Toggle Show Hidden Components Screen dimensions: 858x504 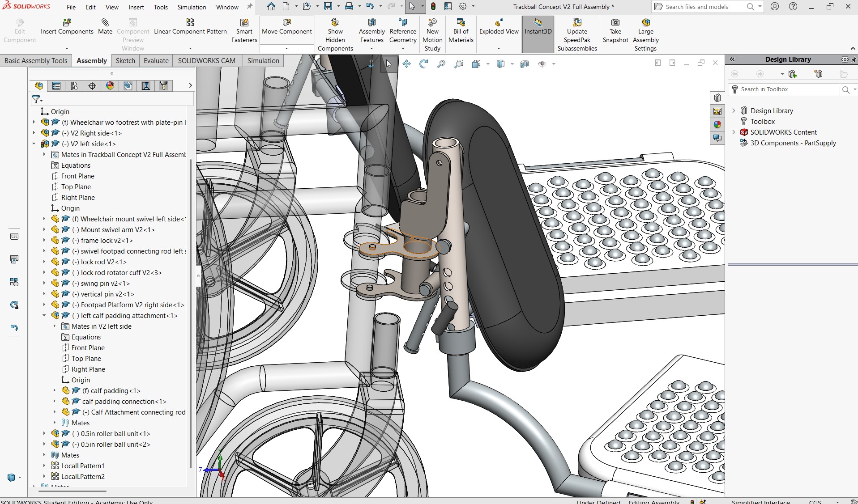pos(335,35)
